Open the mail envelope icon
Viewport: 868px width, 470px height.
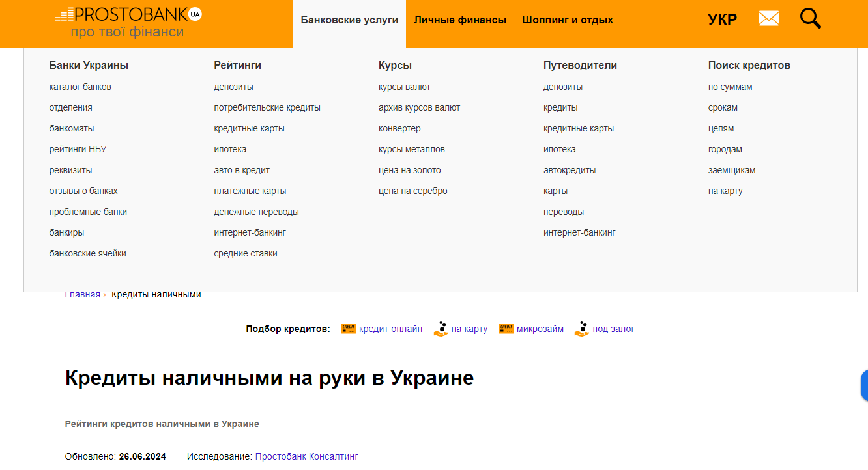pos(769,19)
